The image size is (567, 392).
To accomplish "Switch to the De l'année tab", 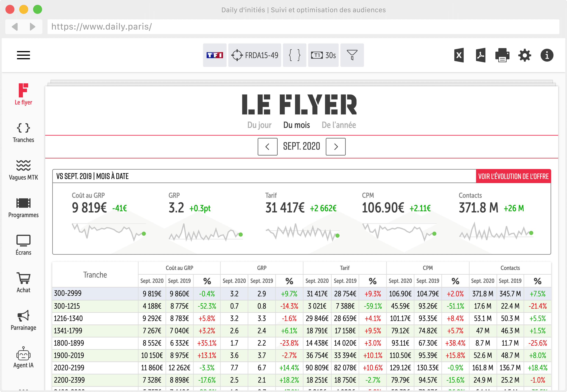I will (x=339, y=125).
